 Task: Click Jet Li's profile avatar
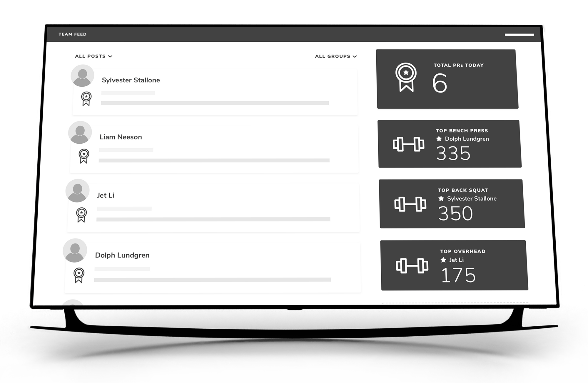tap(77, 191)
